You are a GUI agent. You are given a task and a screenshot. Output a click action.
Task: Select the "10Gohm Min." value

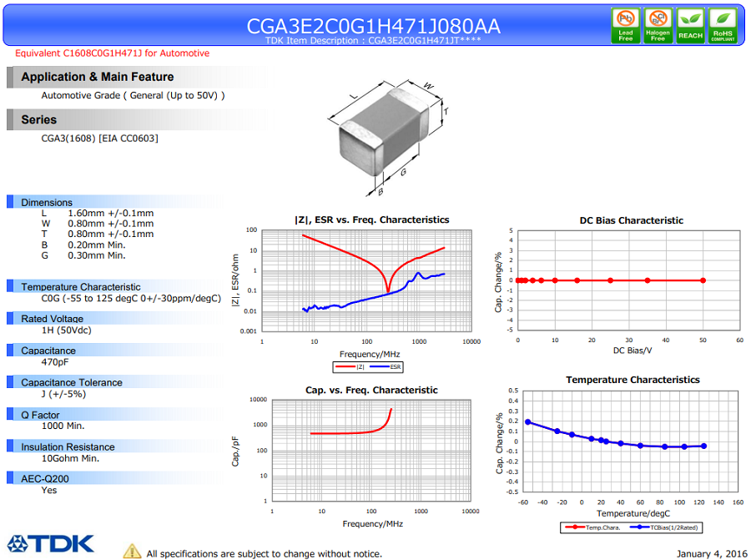click(70, 458)
